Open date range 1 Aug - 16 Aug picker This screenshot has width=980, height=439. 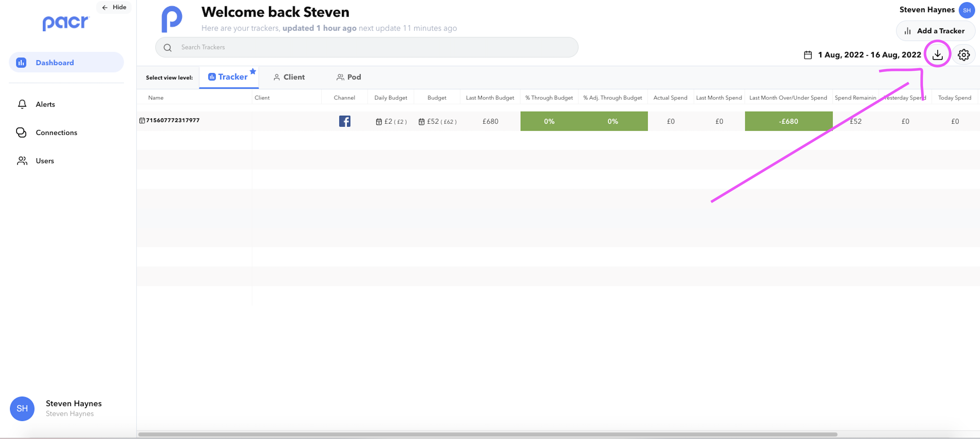[869, 55]
